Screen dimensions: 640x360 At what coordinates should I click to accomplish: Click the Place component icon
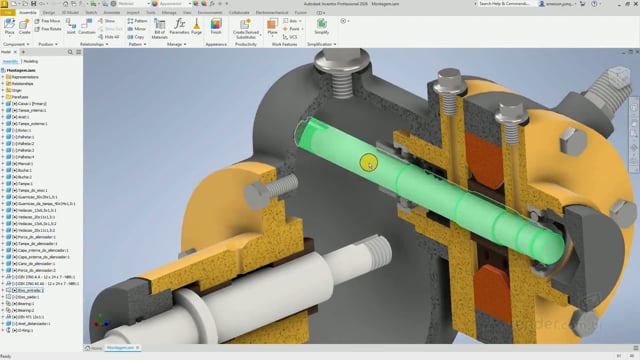(9, 26)
